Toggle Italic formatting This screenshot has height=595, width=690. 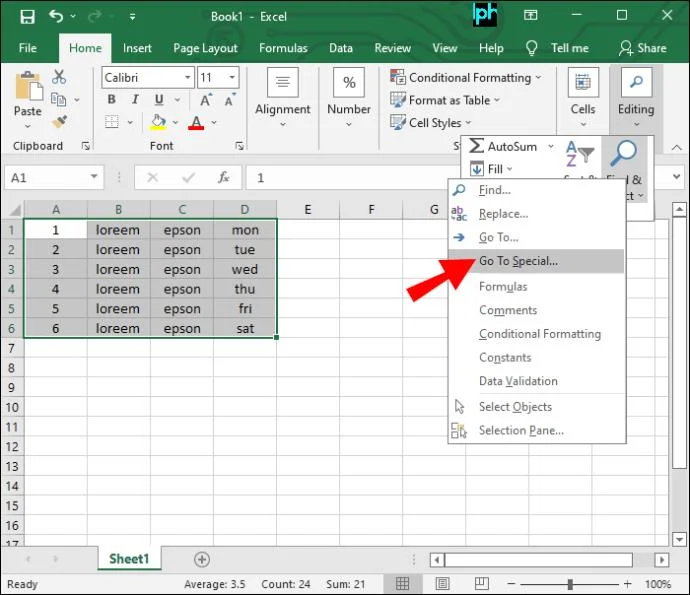coord(136,99)
